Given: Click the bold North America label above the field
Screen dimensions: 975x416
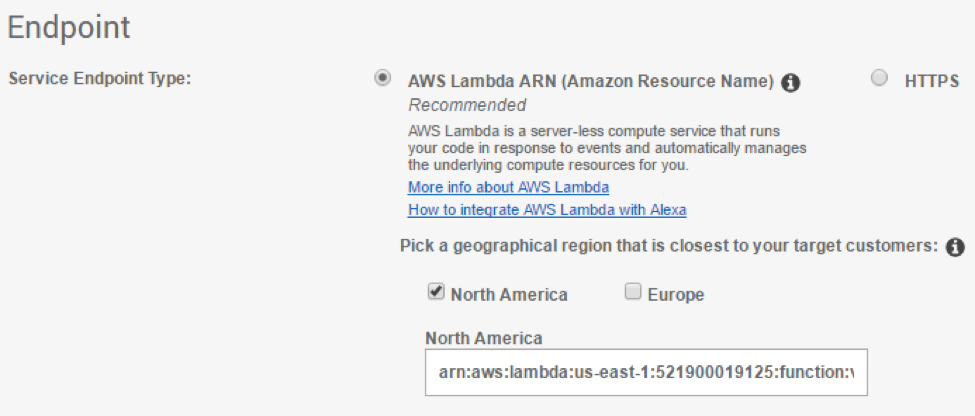Looking at the screenshot, I should tap(483, 338).
